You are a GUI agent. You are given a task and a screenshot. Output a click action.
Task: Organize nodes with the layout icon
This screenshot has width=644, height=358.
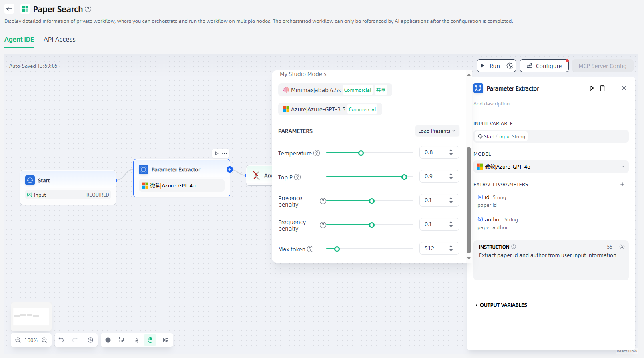[166, 340]
